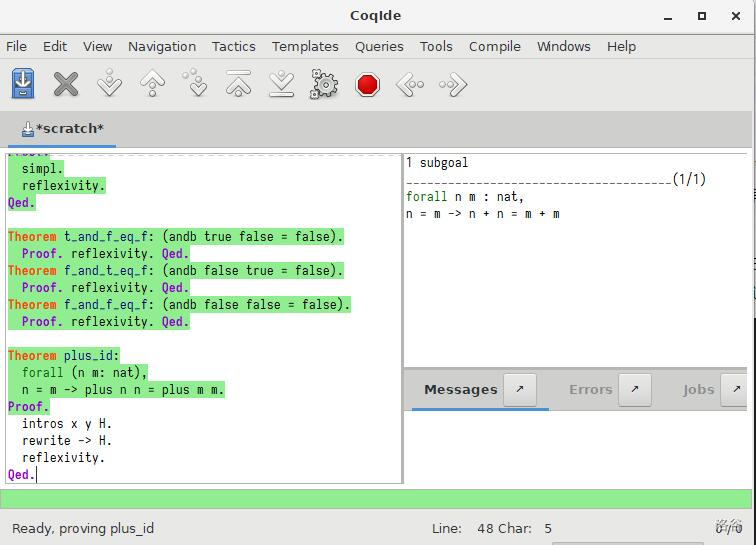Detach the Errors panel using its arrow button
The width and height of the screenshot is (756, 545).
coord(634,390)
